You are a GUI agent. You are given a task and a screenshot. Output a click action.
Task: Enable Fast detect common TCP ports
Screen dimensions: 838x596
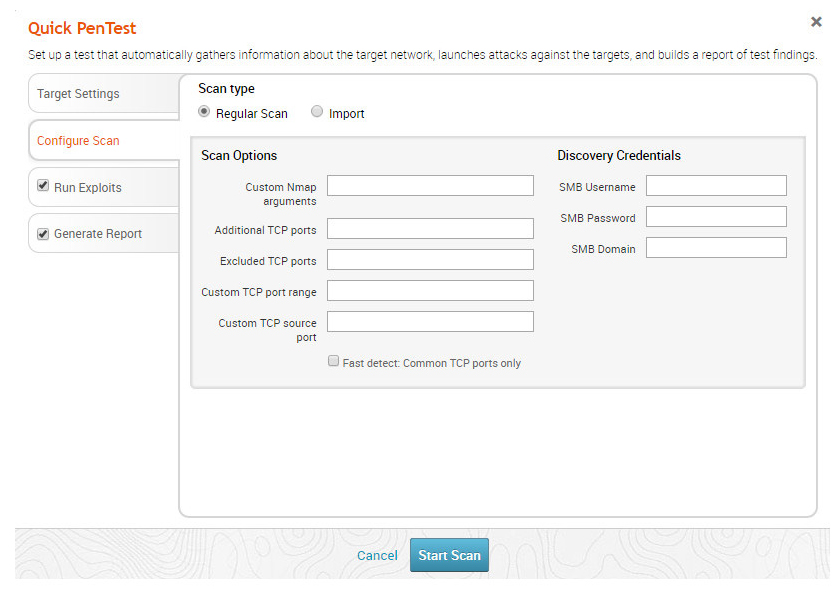pyautogui.click(x=334, y=362)
